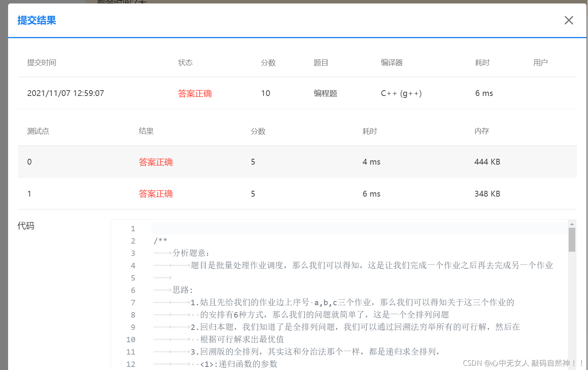588x370 pixels.
Task: Click the C++ (g++) compiler label
Action: tap(401, 93)
